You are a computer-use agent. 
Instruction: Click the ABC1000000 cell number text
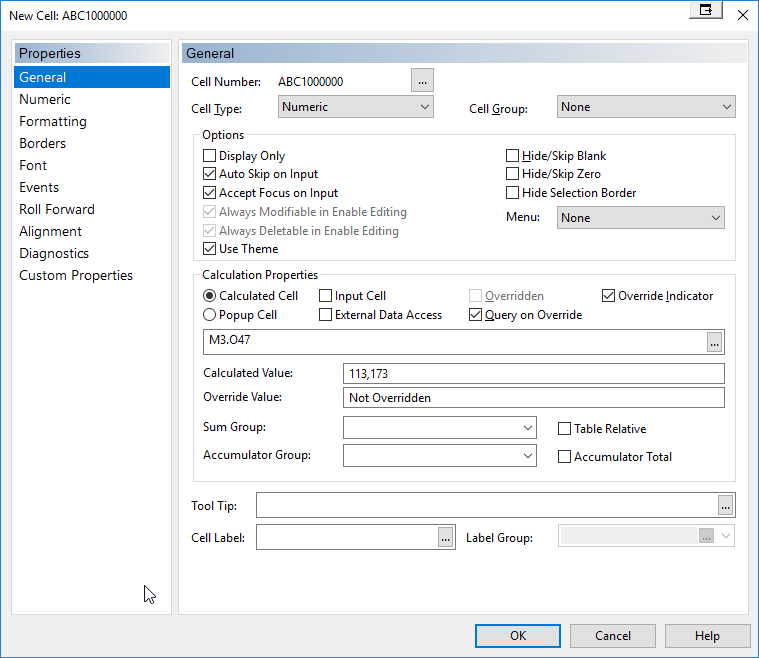coord(310,81)
